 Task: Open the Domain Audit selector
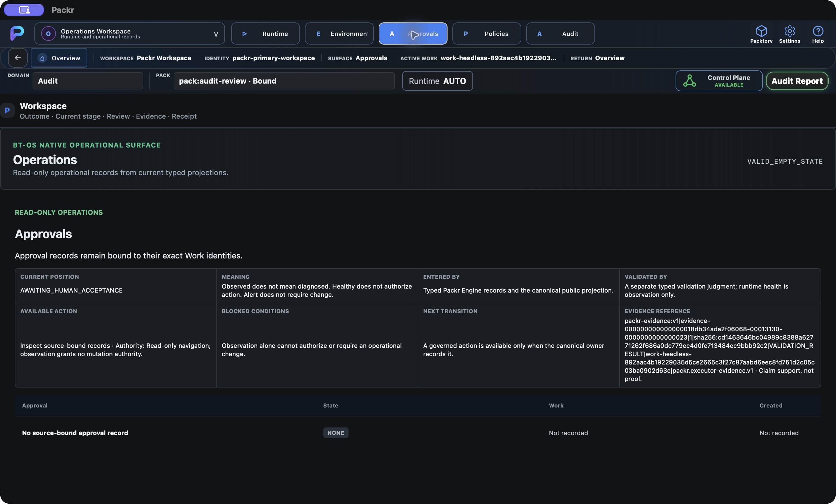(x=88, y=81)
